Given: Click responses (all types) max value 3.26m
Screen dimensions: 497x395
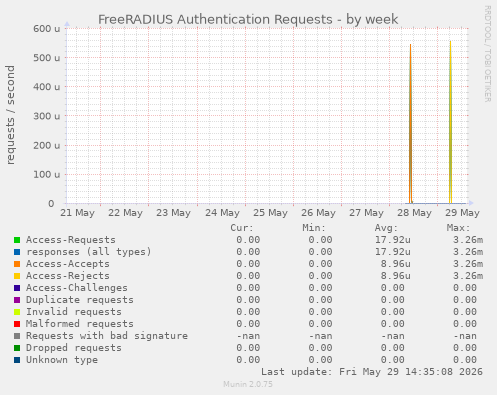Looking at the screenshot, I should pyautogui.click(x=468, y=252).
